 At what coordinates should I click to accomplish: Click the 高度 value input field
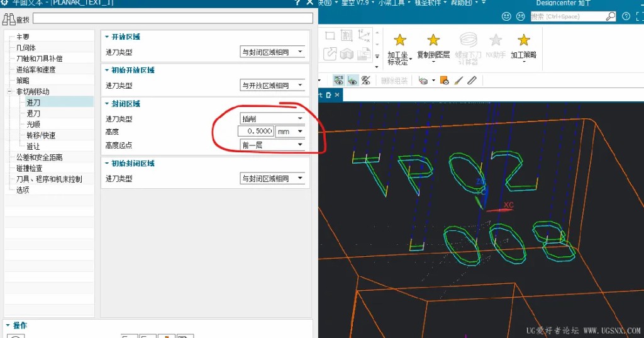click(256, 131)
